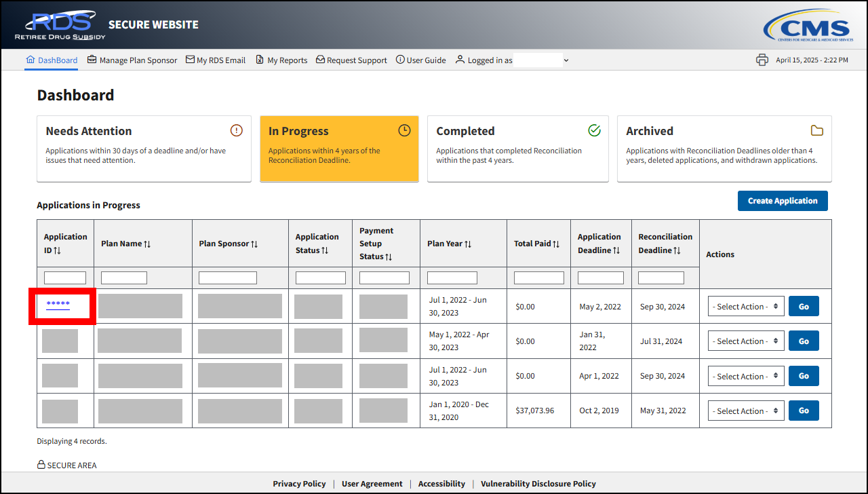868x494 pixels.
Task: Open the Needs Attention tab
Action: (143, 149)
